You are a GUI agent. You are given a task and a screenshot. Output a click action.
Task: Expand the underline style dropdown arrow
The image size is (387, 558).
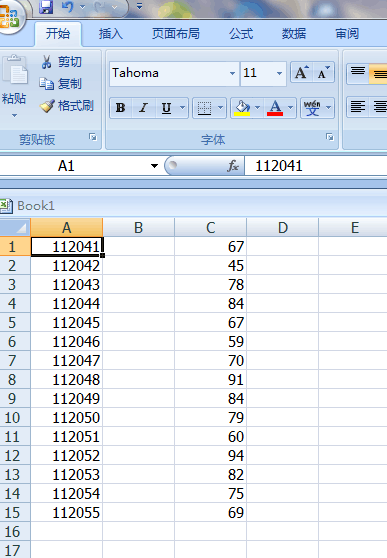183,107
